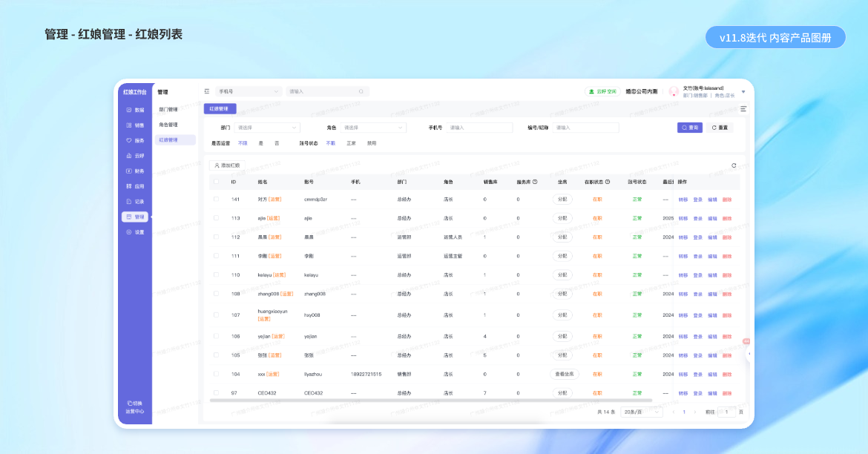Open the 角色 filter dropdown
868x454 pixels.
click(373, 128)
